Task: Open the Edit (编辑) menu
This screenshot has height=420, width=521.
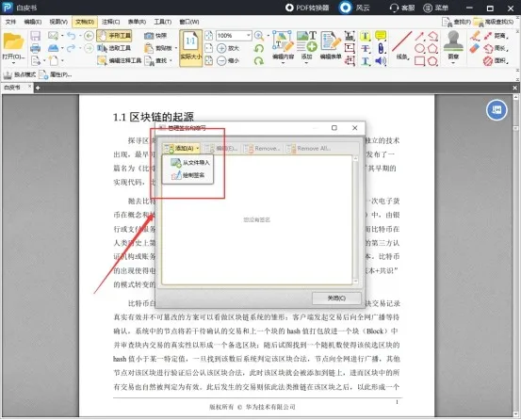Action: tap(33, 22)
